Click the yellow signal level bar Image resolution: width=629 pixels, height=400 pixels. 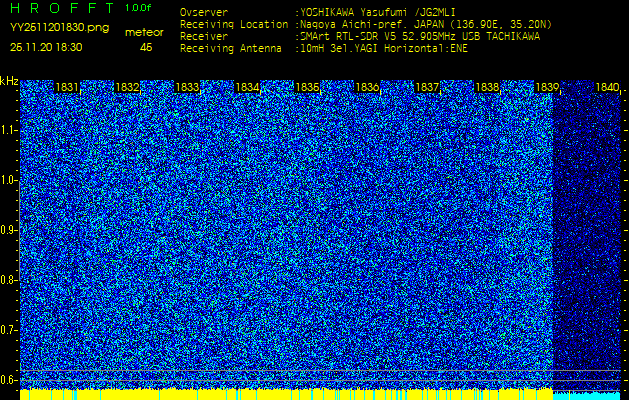286,394
